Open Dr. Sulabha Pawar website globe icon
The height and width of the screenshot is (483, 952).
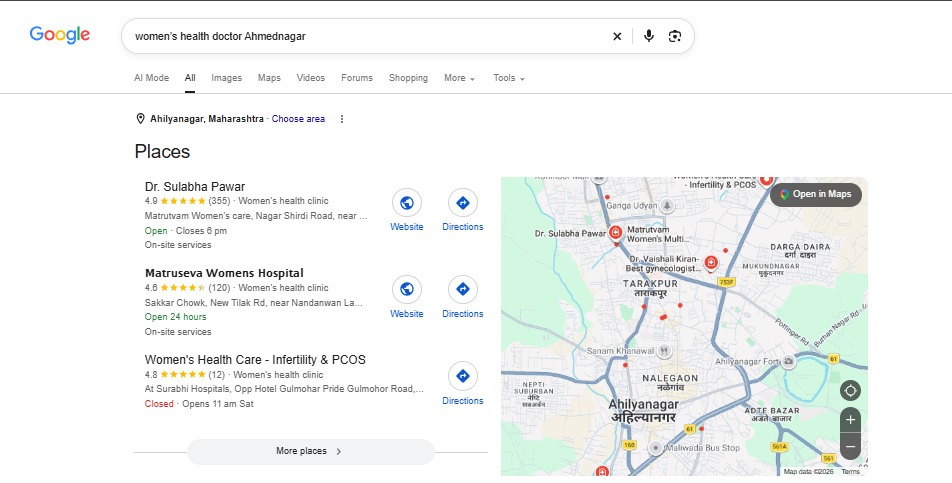(x=407, y=203)
